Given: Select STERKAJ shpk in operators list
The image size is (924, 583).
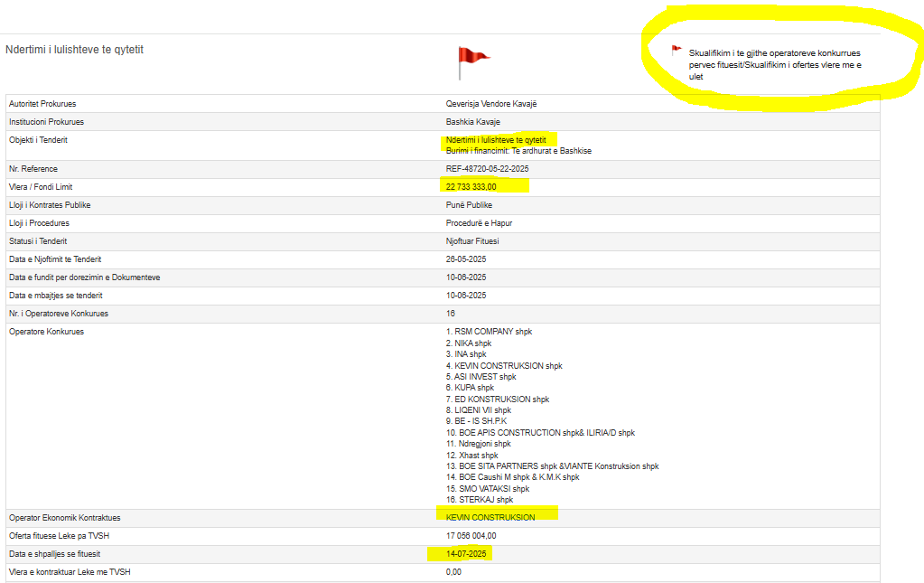Looking at the screenshot, I should (x=479, y=500).
